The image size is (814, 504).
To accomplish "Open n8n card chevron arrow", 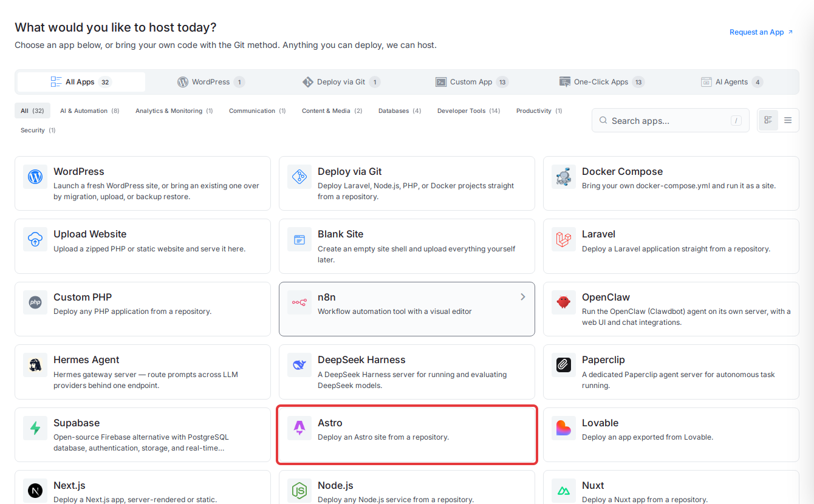I will pyautogui.click(x=523, y=297).
